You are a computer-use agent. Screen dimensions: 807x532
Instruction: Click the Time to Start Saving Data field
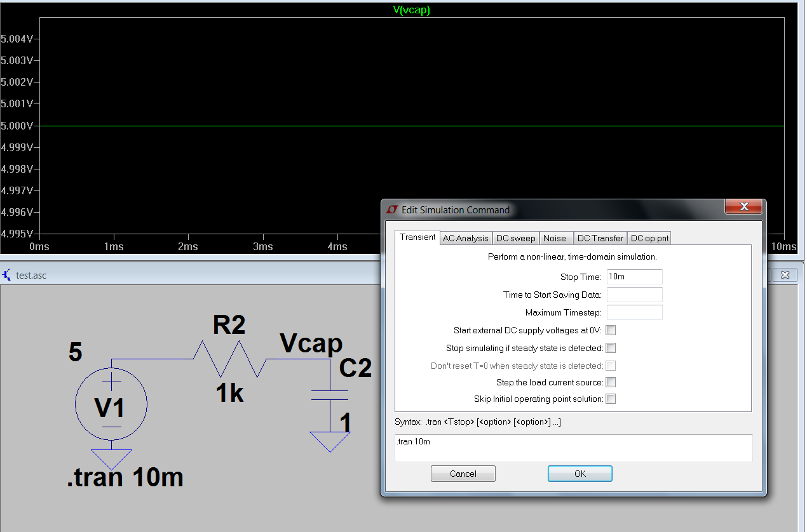pyautogui.click(x=634, y=295)
